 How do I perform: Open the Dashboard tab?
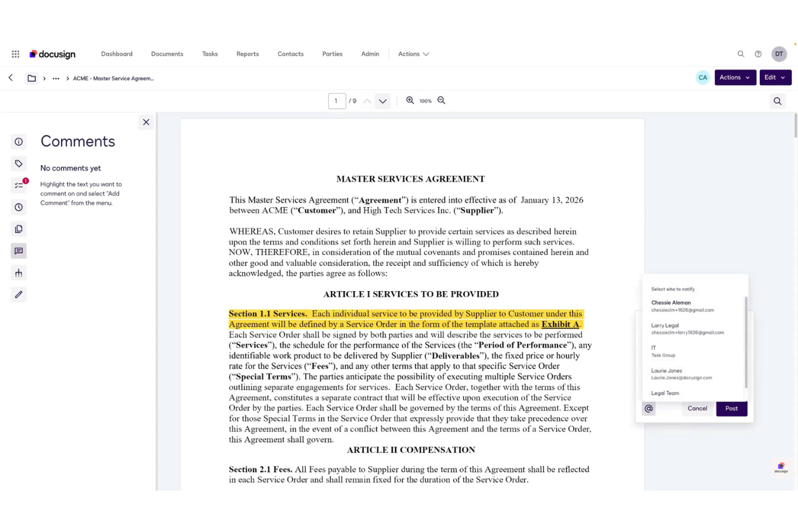pos(116,54)
